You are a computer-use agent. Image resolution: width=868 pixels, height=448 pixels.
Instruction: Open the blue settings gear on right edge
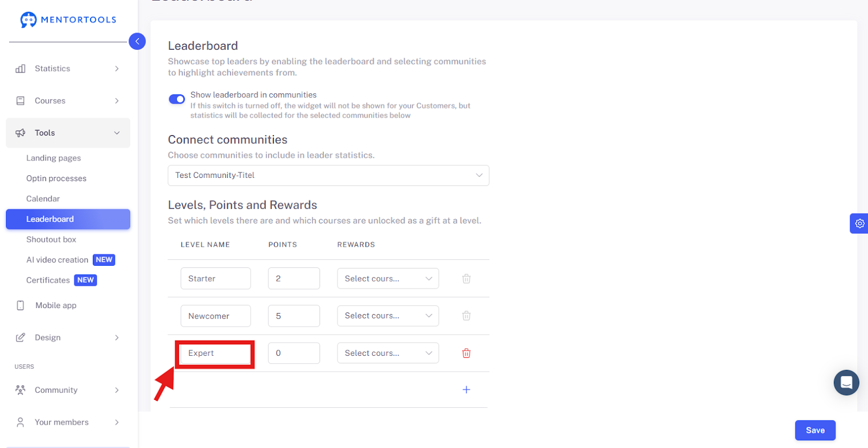(x=859, y=223)
